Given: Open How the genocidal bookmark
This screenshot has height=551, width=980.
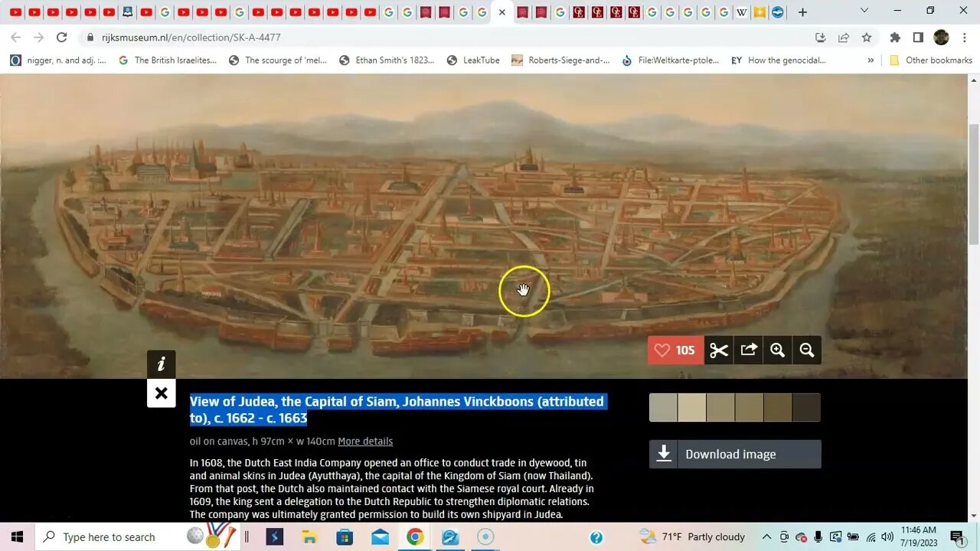Looking at the screenshot, I should pyautogui.click(x=778, y=60).
